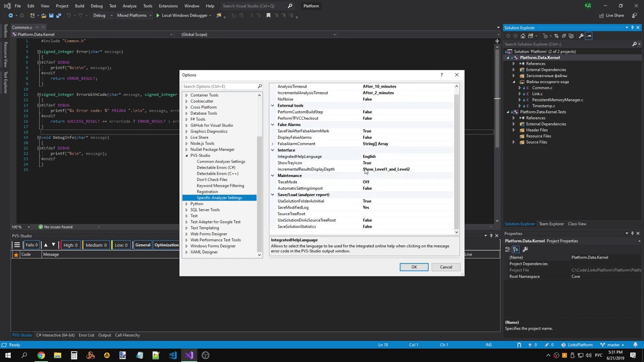Open the Mixed Platforms dropdown

coord(134,16)
